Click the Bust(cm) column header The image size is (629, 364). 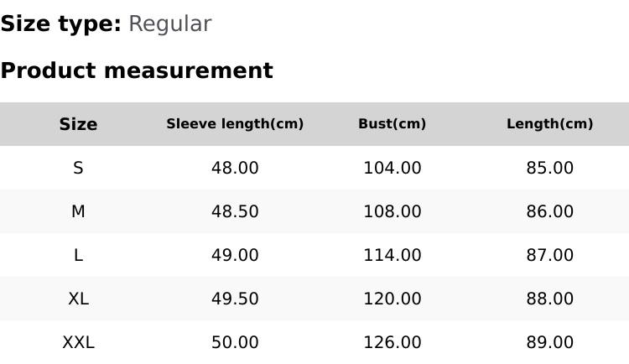(392, 124)
